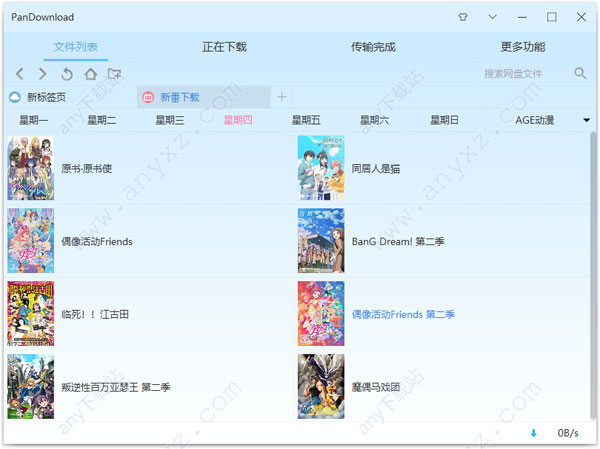
Task: Create a new folder icon
Action: click(114, 73)
